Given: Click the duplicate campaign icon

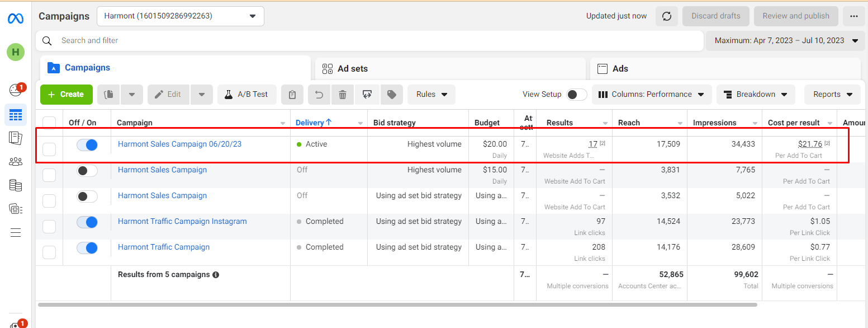Looking at the screenshot, I should (x=108, y=95).
